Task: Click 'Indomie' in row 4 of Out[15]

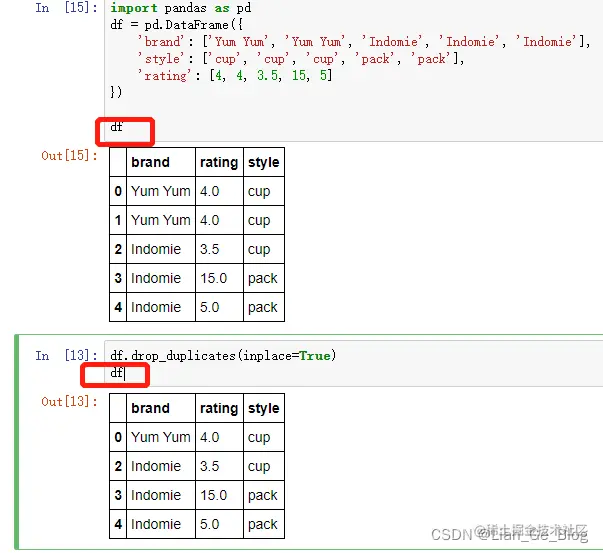Action: (156, 307)
